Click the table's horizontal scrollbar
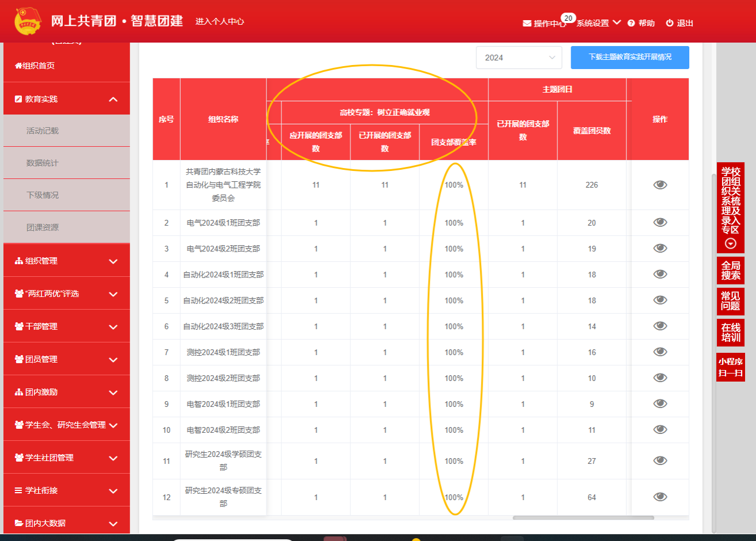Screen dimensions: 756x541 point(582,518)
